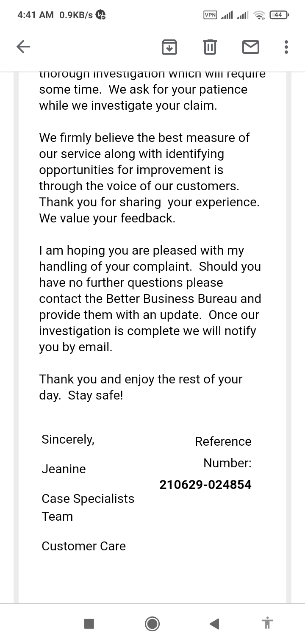Tap the Jeanine signature name
Viewport: 305px width, 644px height.
[64, 469]
